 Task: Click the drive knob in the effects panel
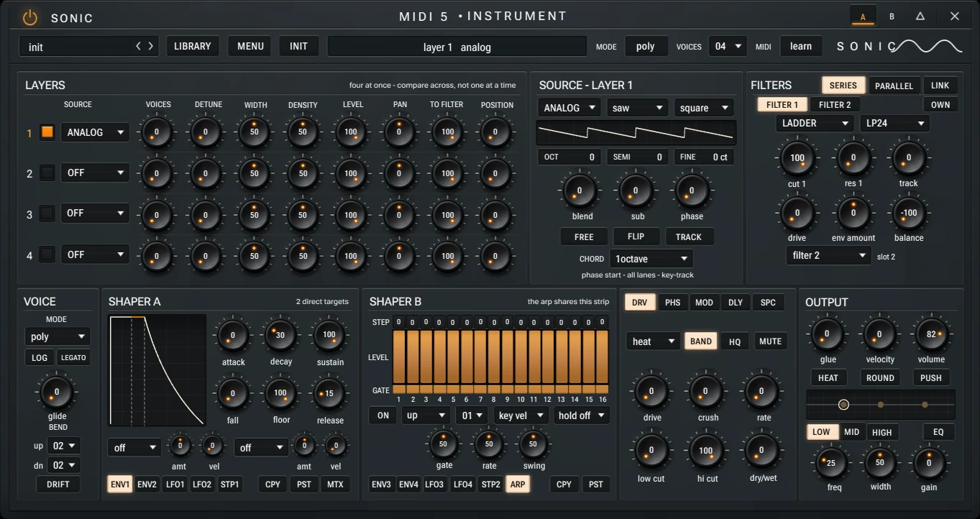[651, 392]
